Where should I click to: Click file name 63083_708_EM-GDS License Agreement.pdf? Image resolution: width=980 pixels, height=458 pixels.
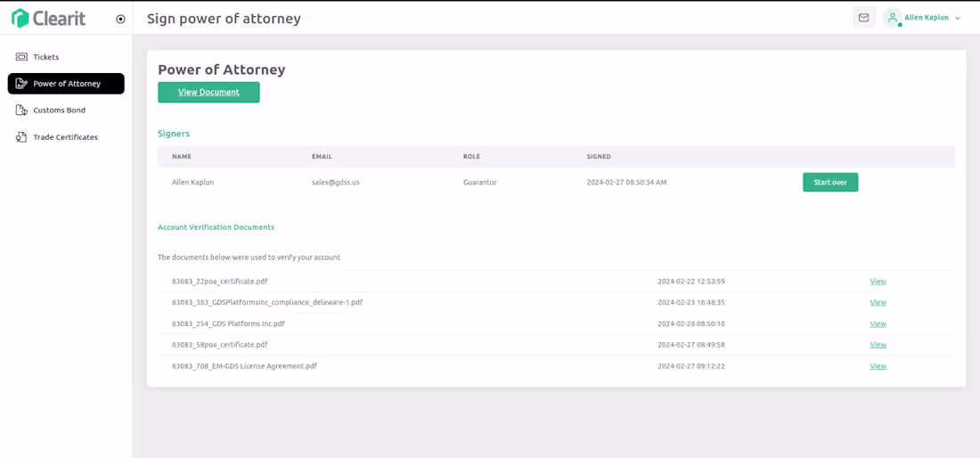(x=244, y=366)
